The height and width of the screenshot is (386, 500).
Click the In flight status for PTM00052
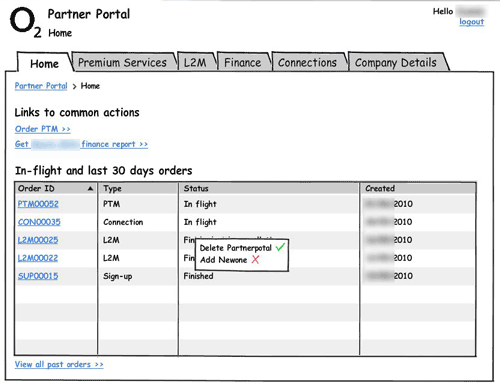[x=200, y=204]
